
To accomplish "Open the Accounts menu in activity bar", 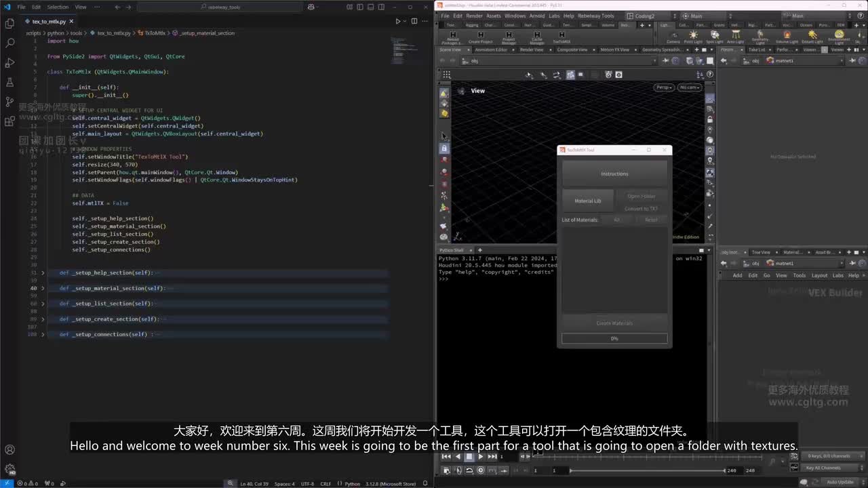I will [x=9, y=449].
